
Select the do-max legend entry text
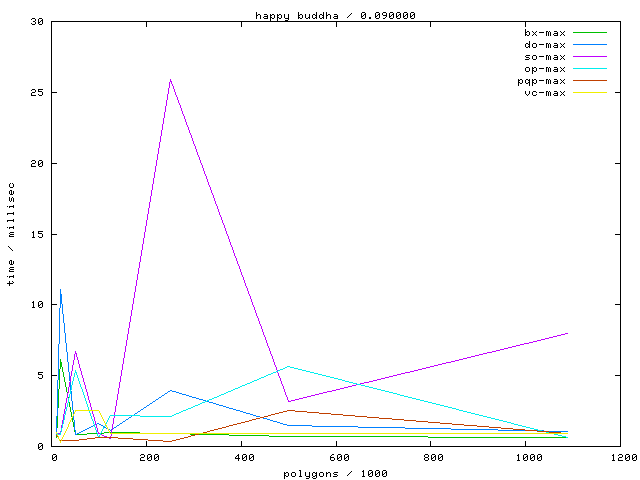click(x=544, y=45)
